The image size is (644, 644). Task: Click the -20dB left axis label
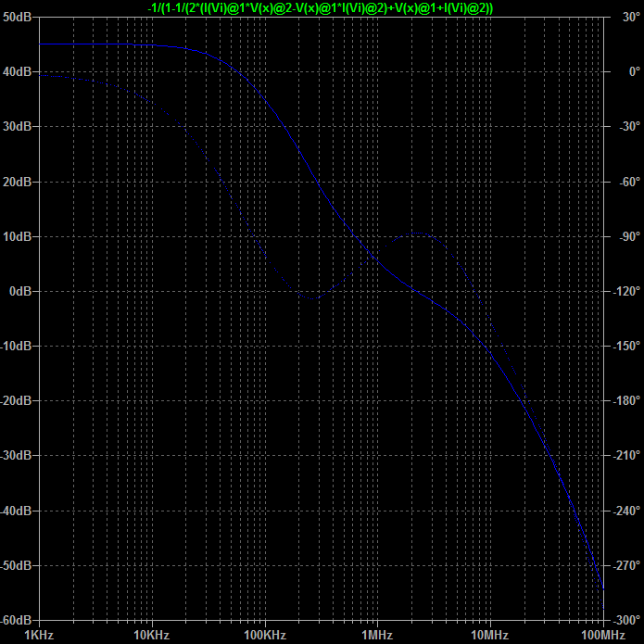(x=16, y=400)
